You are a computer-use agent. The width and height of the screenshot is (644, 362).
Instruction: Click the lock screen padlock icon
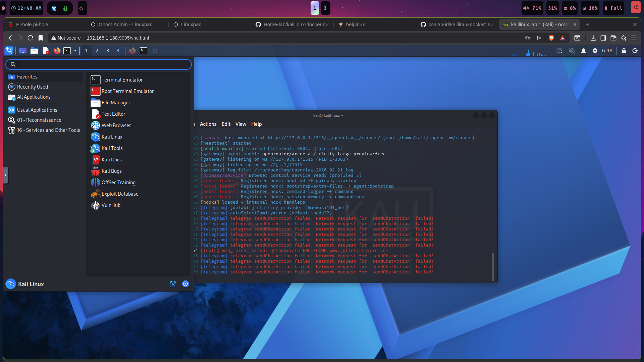624,51
